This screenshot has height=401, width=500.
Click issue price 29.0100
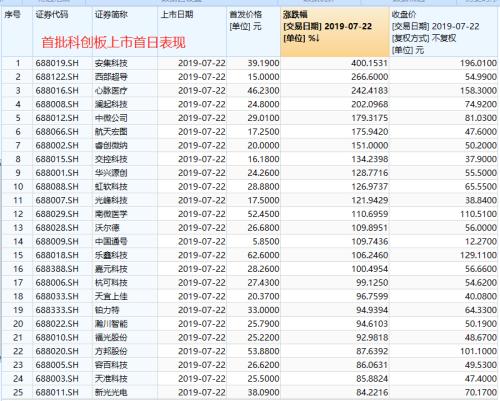tap(263, 118)
